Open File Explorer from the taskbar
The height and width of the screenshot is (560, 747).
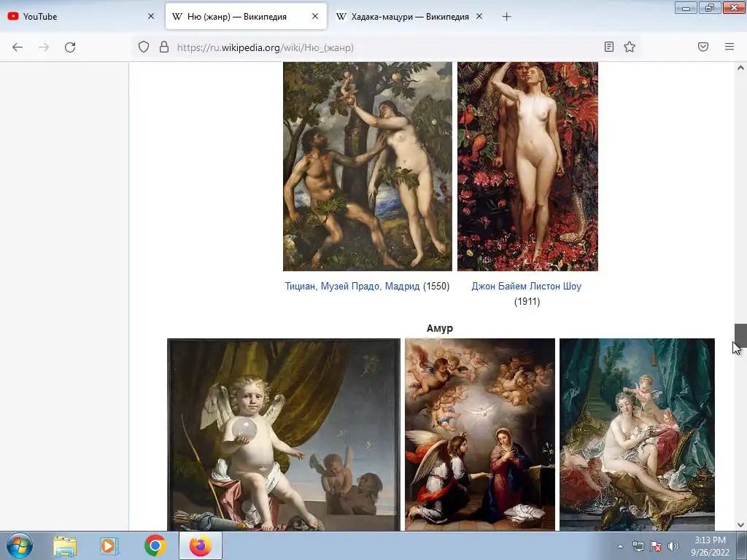pyautogui.click(x=65, y=545)
